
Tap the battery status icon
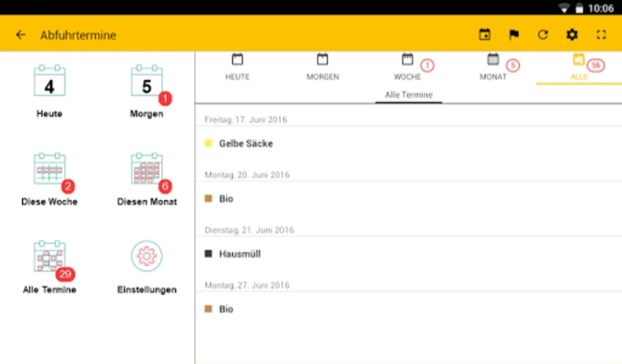[579, 8]
